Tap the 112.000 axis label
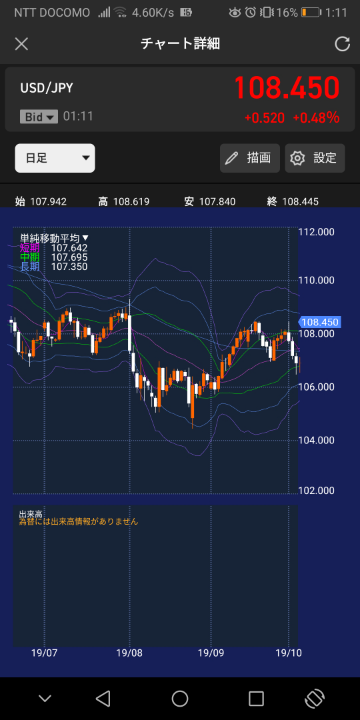This screenshot has width=360, height=720. 316,232
